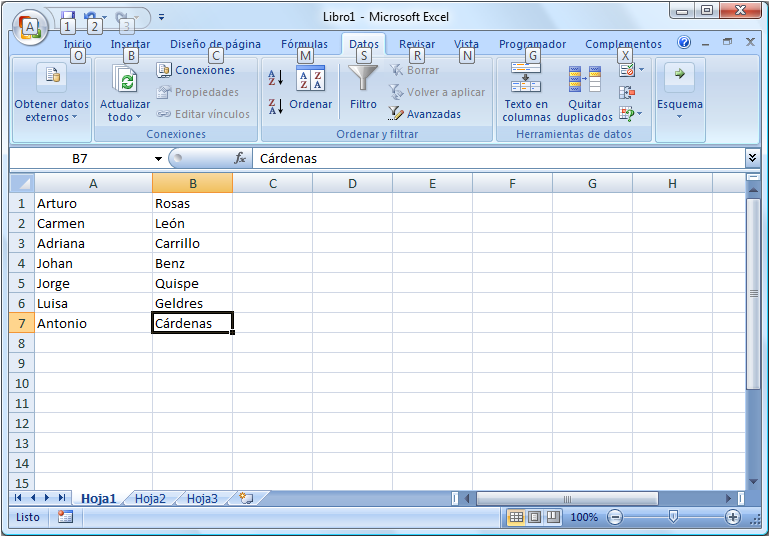The width and height of the screenshot is (770, 537).
Task: Click the Select All corner button
Action: 22,183
